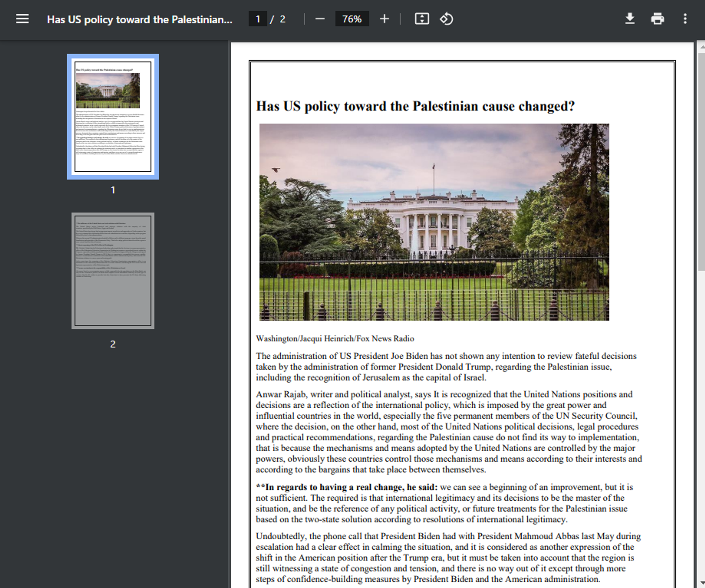
Task: Open page 2 thumbnail
Action: pyautogui.click(x=113, y=271)
